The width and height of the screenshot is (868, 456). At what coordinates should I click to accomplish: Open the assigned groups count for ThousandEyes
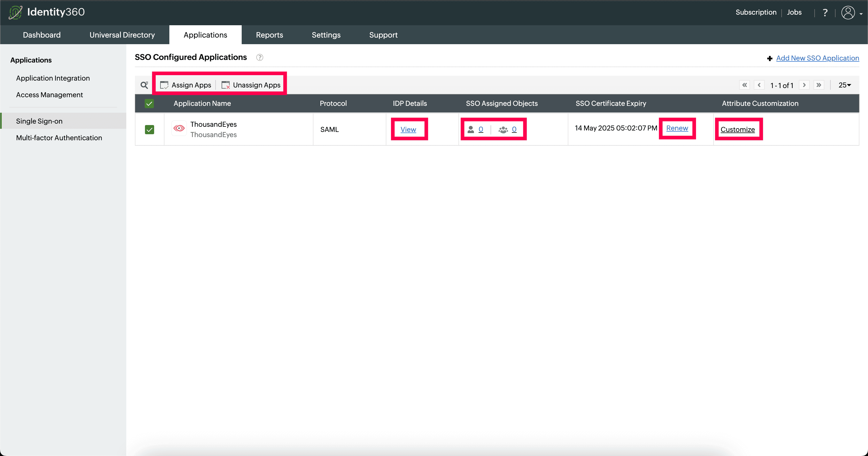click(514, 129)
